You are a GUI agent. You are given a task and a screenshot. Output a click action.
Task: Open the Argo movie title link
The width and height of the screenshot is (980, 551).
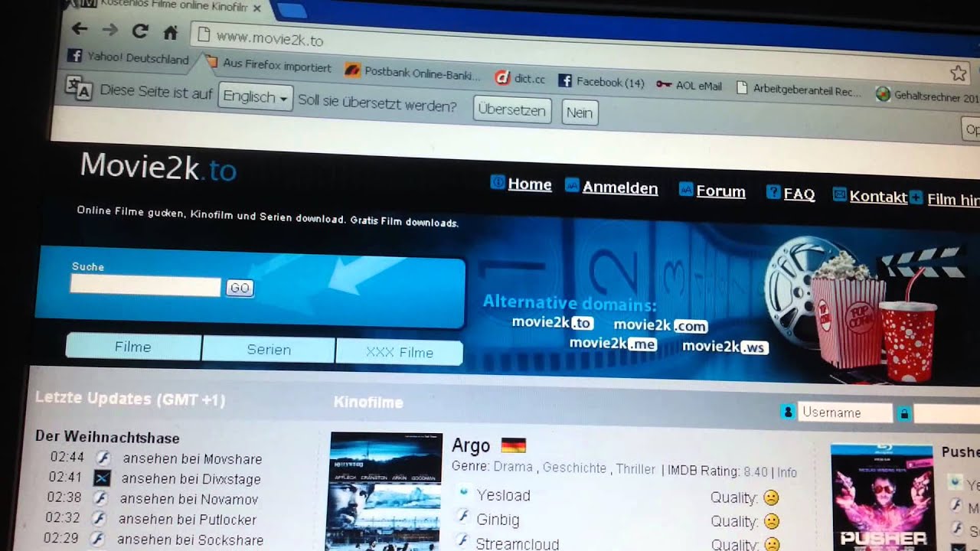point(471,445)
